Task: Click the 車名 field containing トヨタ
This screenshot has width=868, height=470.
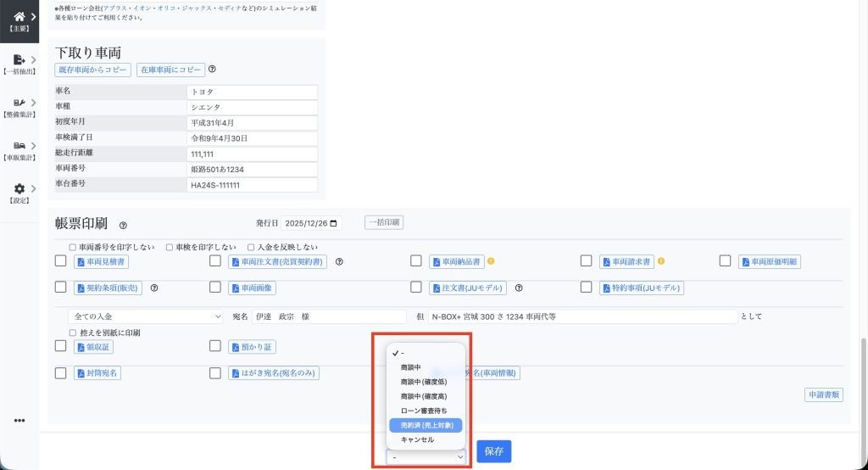Action: click(252, 92)
